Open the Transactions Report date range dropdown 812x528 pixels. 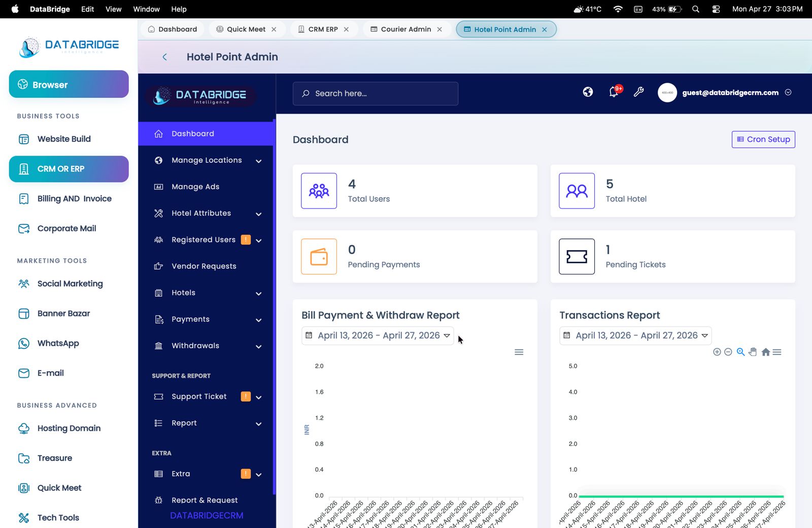click(x=635, y=335)
